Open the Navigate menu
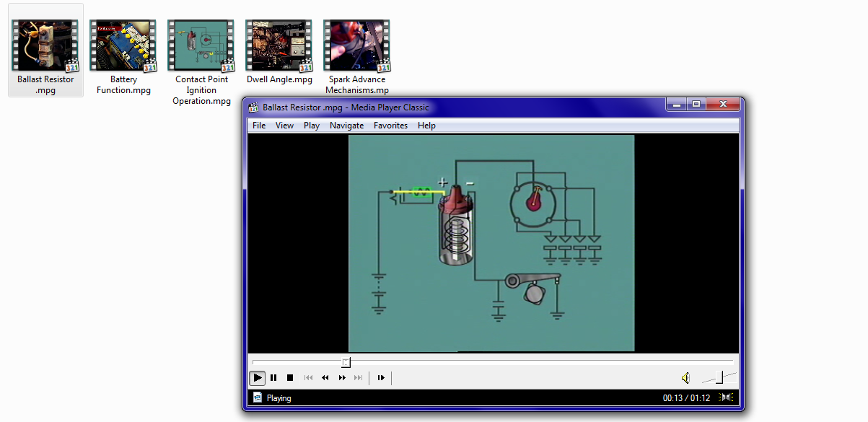 point(347,126)
